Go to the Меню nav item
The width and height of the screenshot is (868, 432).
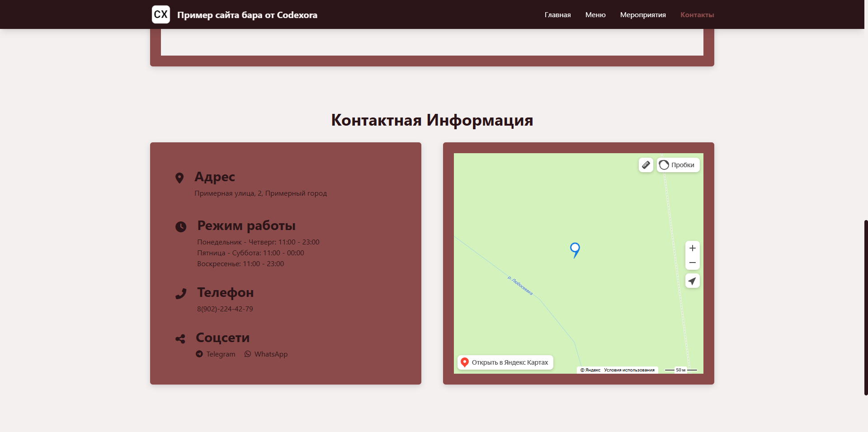pyautogui.click(x=595, y=15)
